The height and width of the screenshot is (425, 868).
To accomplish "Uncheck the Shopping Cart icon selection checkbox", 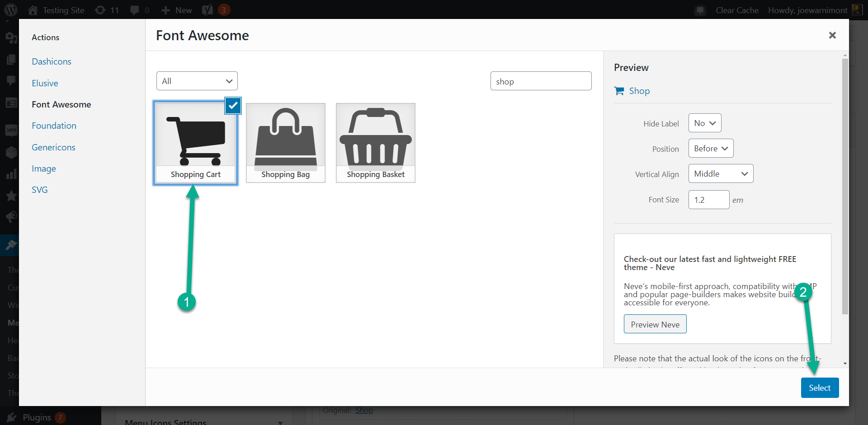I will click(x=233, y=105).
